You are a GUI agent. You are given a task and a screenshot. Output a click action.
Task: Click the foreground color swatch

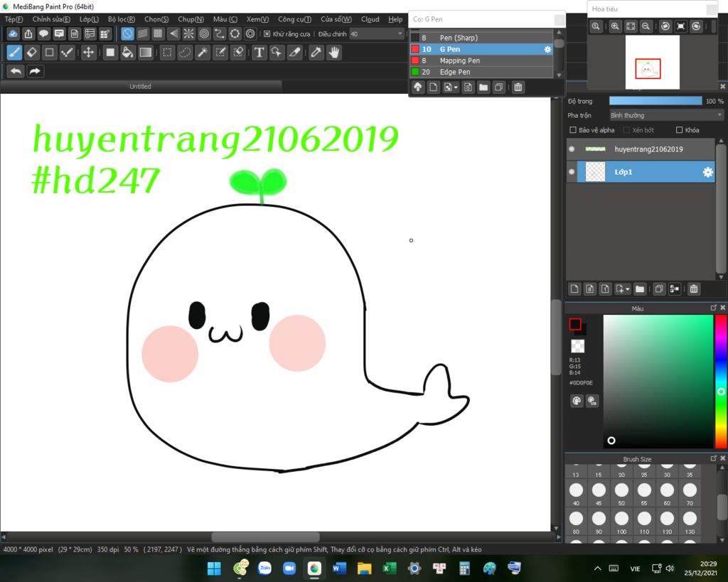coord(575,325)
